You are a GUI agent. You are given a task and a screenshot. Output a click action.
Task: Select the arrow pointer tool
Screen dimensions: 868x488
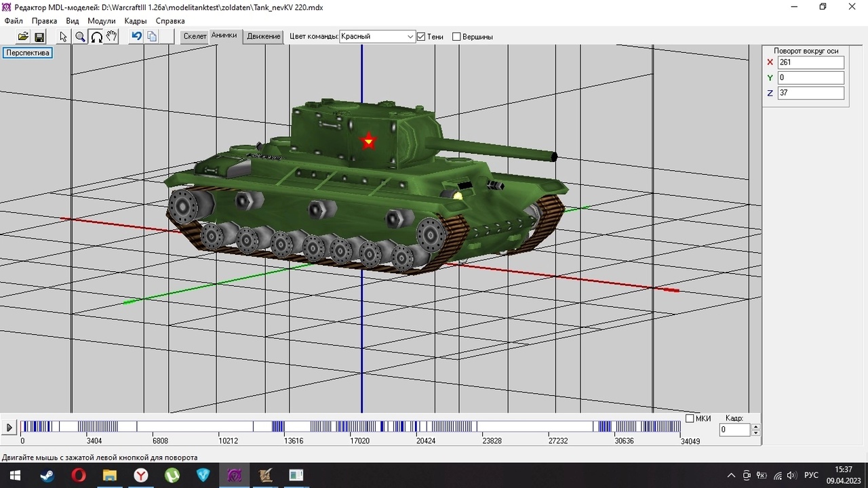64,37
